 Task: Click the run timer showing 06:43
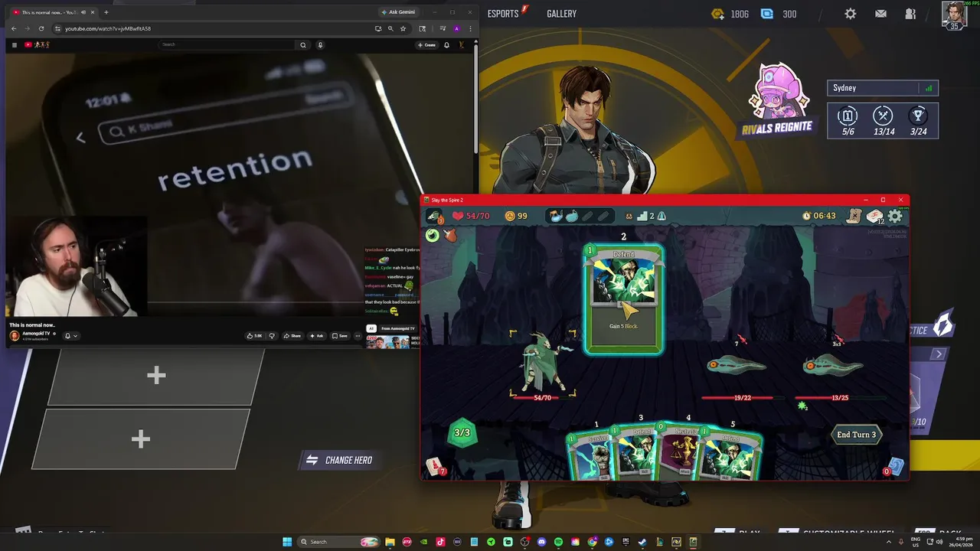pos(818,217)
